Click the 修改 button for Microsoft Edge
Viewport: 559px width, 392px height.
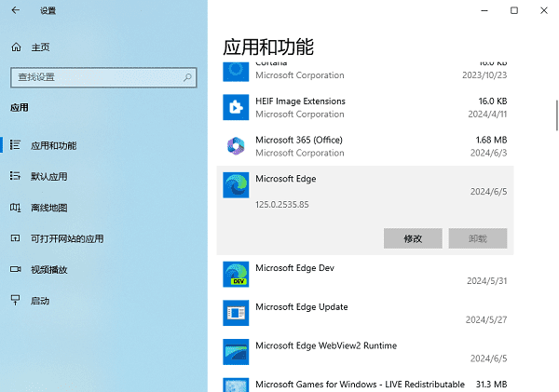(x=413, y=238)
